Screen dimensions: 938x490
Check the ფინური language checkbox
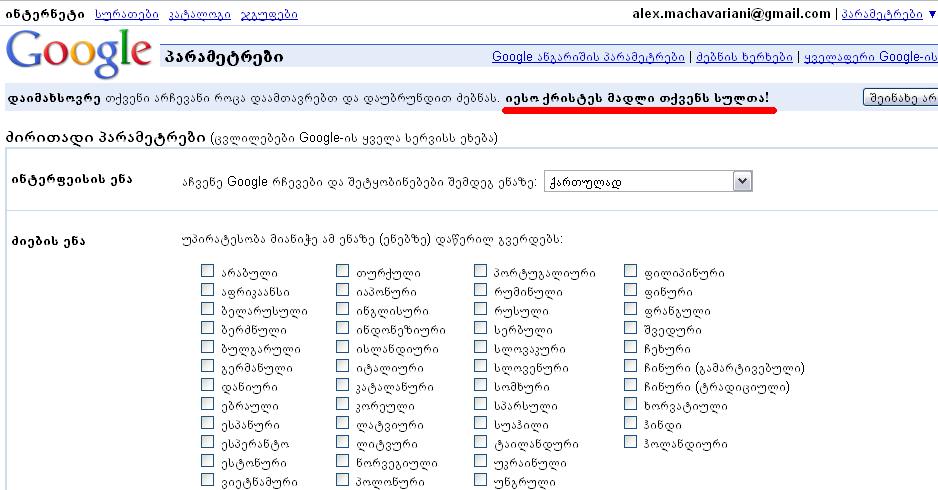coord(631,290)
